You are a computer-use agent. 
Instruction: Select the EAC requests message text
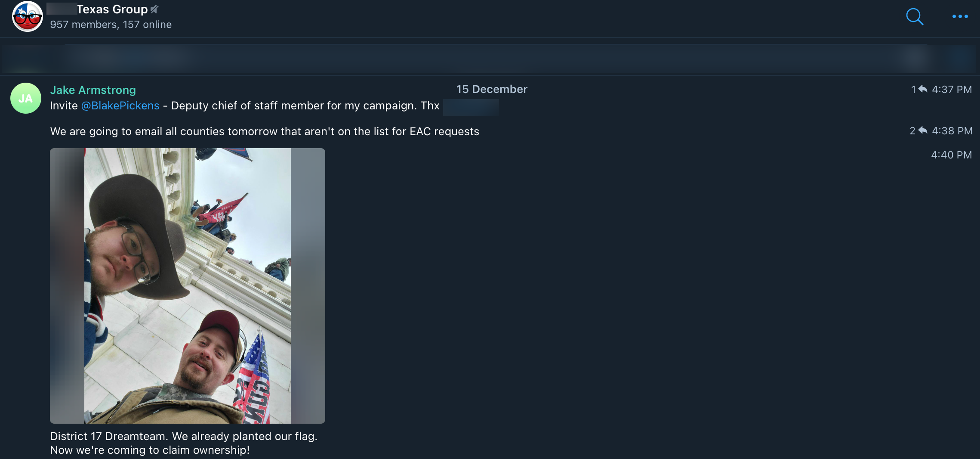coord(265,131)
